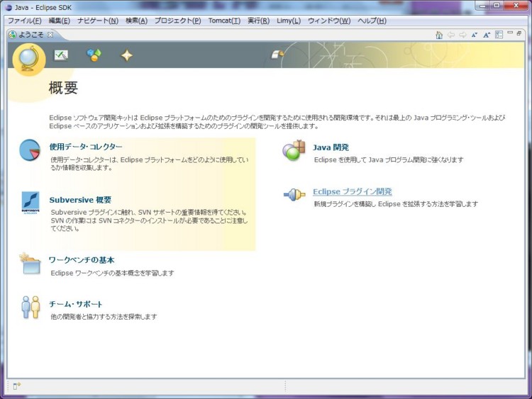Click the pie chart usage data collector icon

pos(30,150)
